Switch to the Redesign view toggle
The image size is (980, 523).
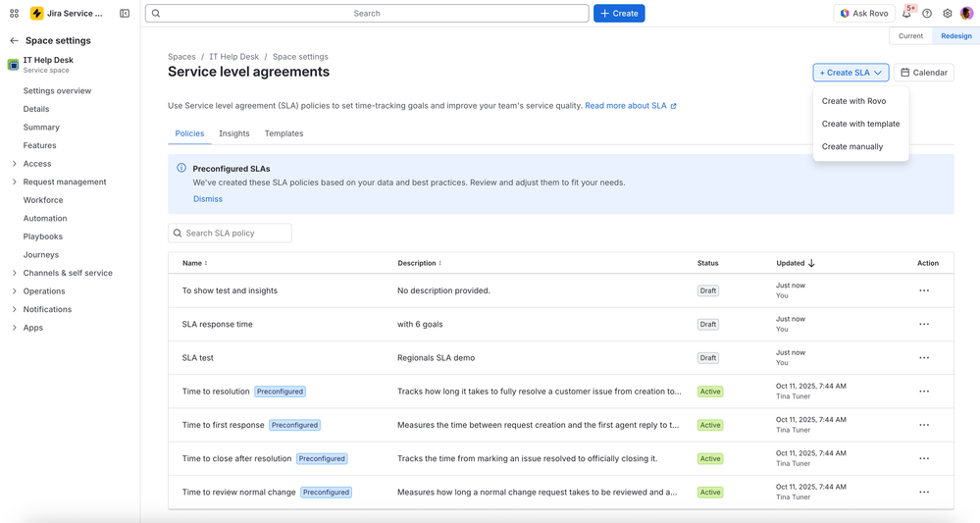click(956, 36)
